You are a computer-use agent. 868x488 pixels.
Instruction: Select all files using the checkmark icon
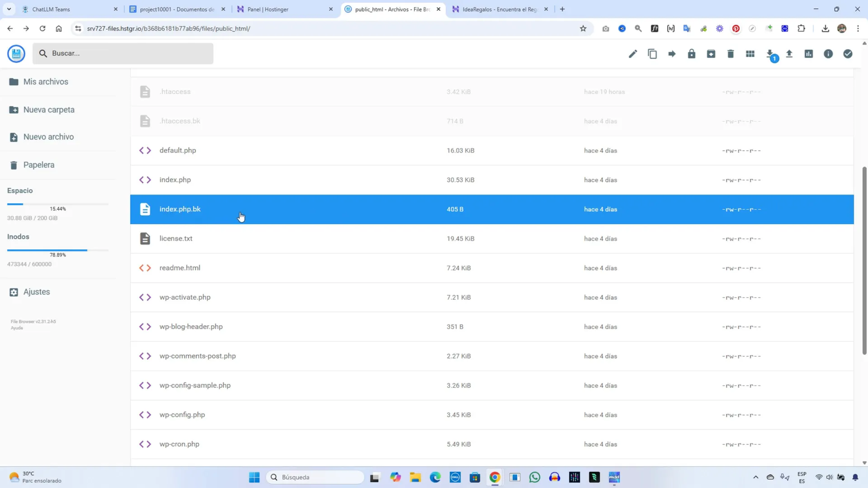847,53
